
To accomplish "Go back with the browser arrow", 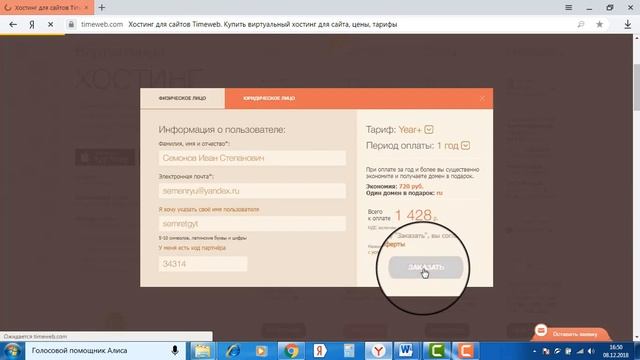I will click(x=13, y=24).
